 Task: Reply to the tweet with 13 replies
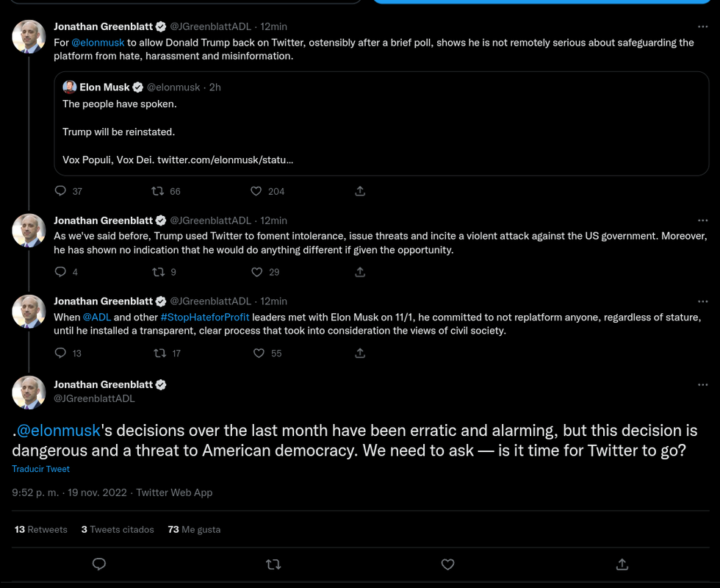click(60, 353)
